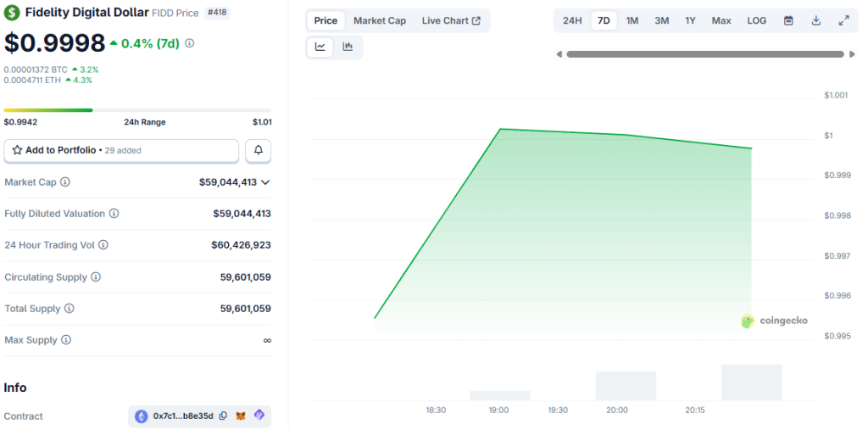Switch to line chart view
The height and width of the screenshot is (430, 868).
pos(320,47)
